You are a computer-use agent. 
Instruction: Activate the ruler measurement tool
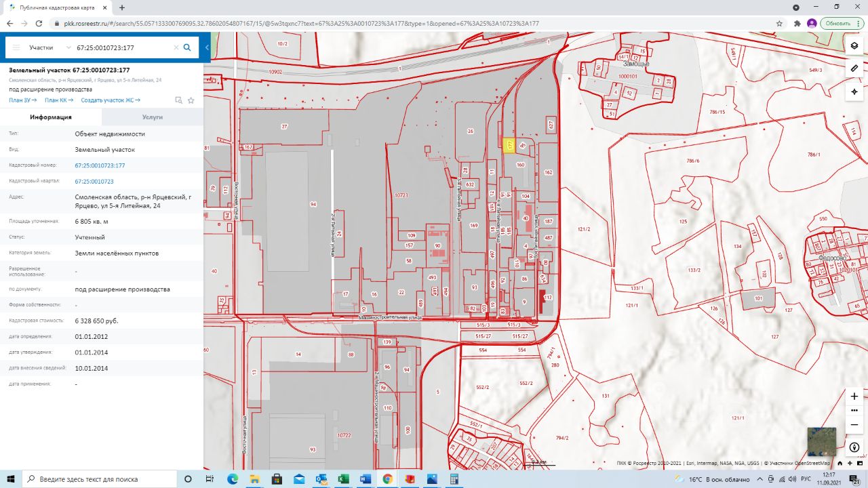(854, 68)
